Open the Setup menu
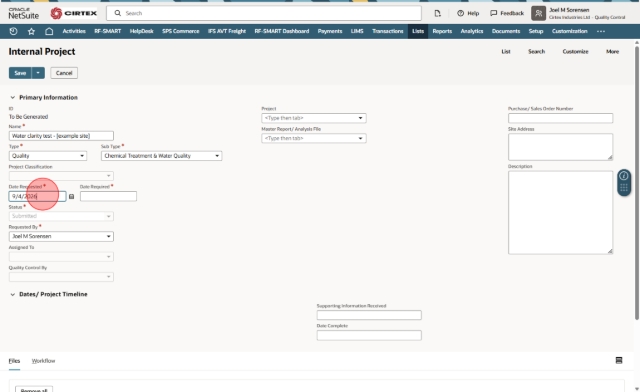The width and height of the screenshot is (640, 392). pyautogui.click(x=536, y=31)
